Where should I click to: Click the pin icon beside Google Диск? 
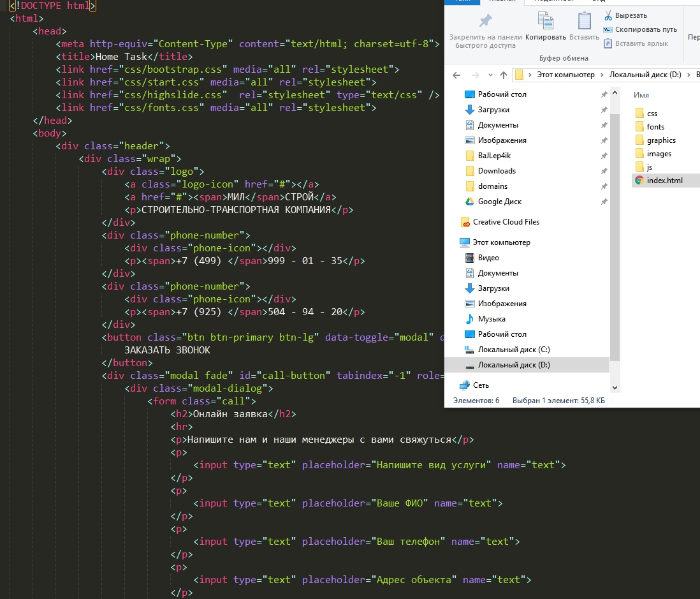(x=604, y=202)
